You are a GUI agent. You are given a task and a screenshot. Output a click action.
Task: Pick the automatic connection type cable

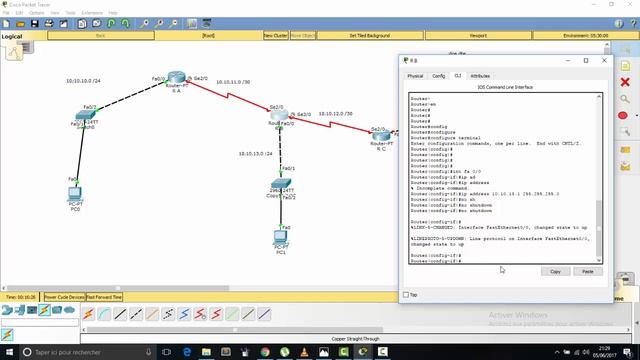click(x=89, y=314)
